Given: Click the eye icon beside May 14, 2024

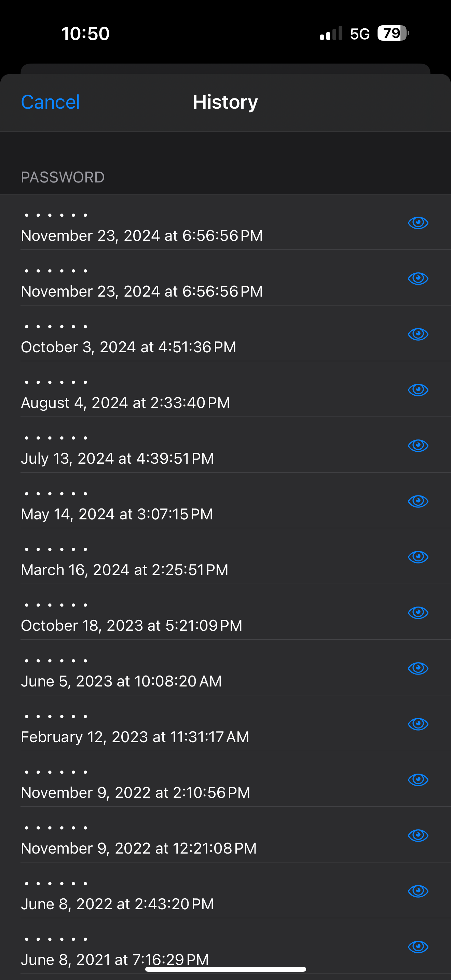Looking at the screenshot, I should 418,501.
